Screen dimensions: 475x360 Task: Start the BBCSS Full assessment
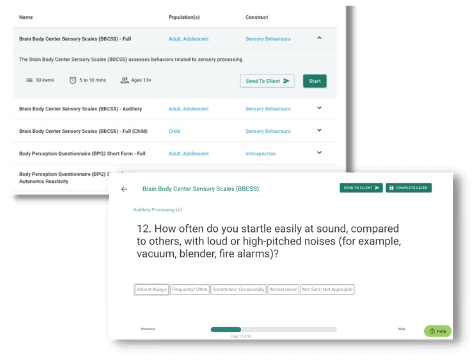point(315,81)
